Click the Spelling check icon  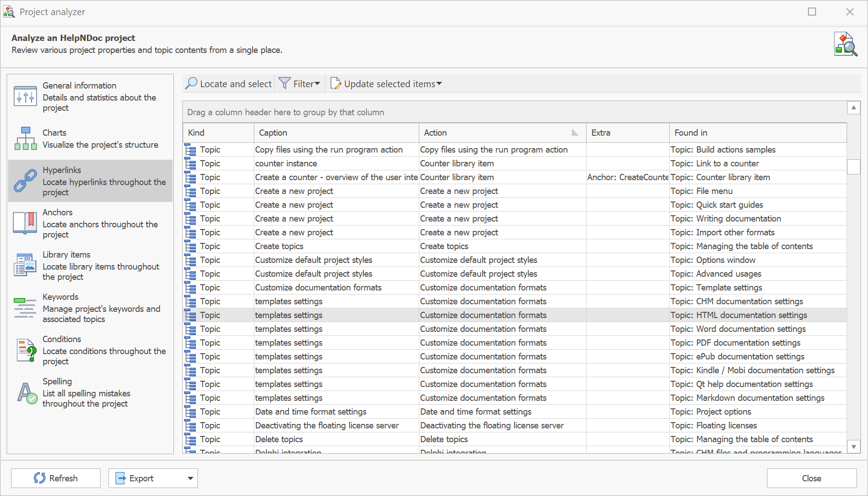(27, 393)
